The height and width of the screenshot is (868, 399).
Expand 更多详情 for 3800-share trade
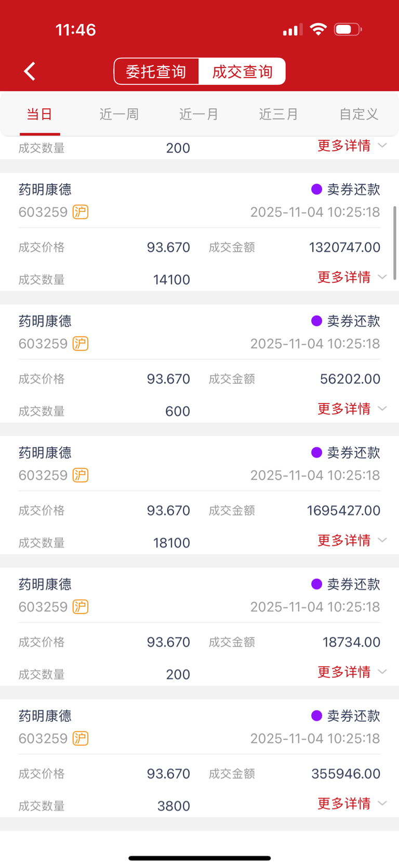click(352, 804)
